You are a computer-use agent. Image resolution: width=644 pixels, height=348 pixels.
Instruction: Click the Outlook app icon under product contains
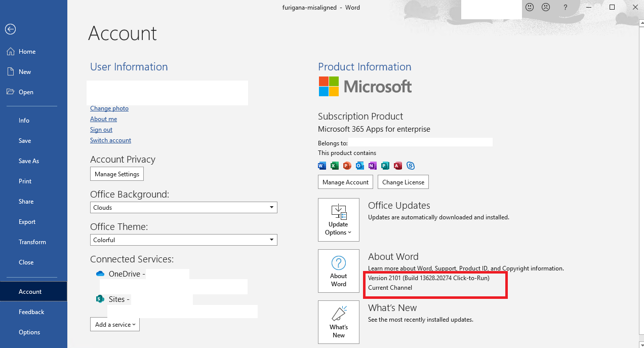pyautogui.click(x=360, y=166)
